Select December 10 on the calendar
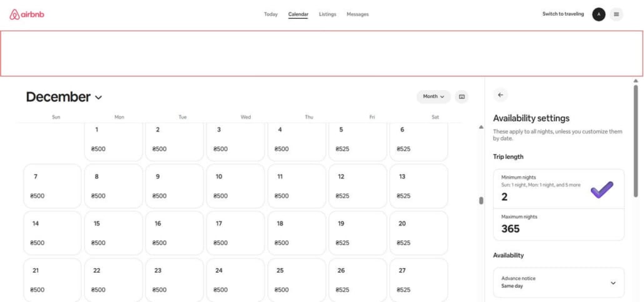Viewport: 644px width, 302px height. click(x=236, y=186)
